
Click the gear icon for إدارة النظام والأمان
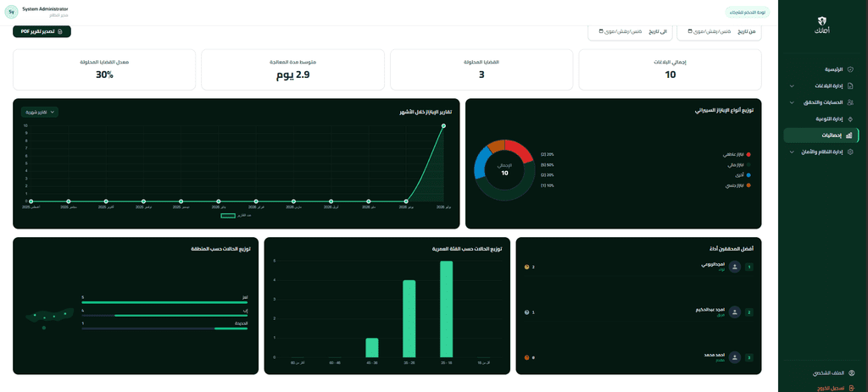[851, 152]
